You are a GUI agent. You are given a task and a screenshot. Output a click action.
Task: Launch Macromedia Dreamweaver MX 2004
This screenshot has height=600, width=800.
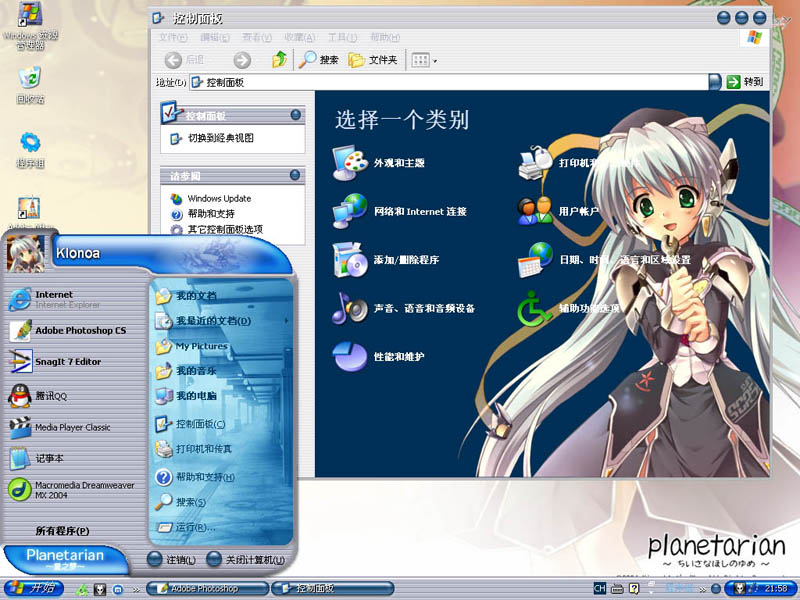[x=76, y=490]
